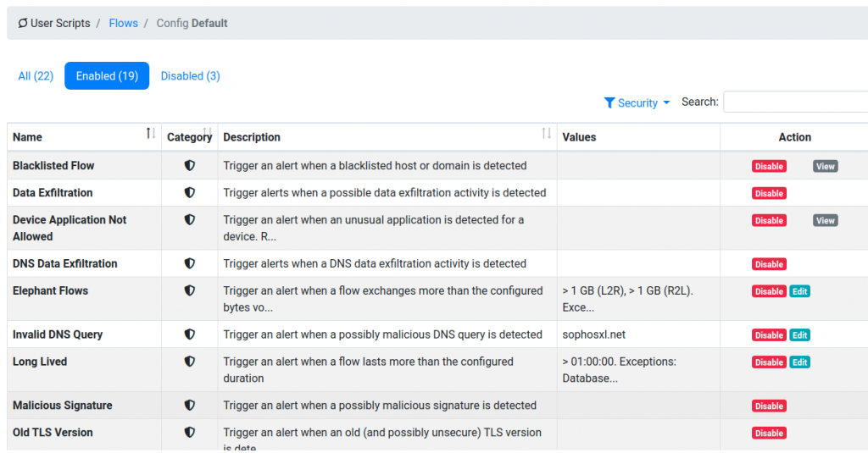Disable the DNS Data Exfiltration script
868x453 pixels.
click(769, 264)
